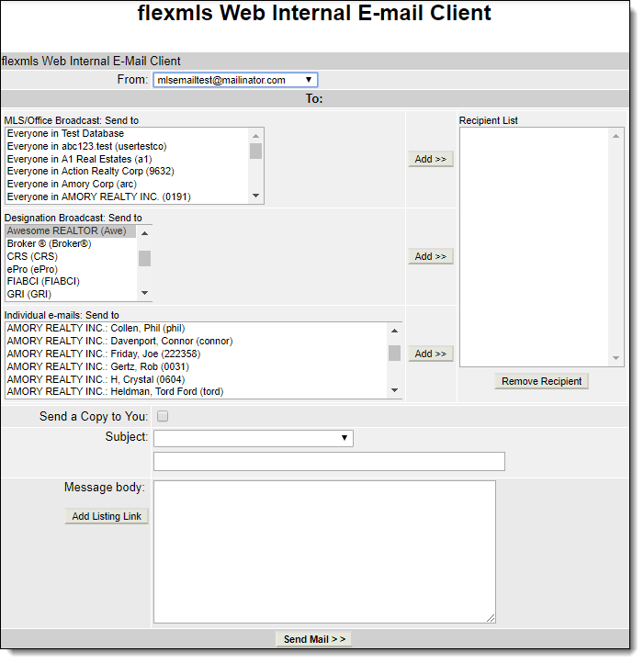Tick the Send a Copy to You checkbox
Screen dimensions: 644x663
pos(163,417)
